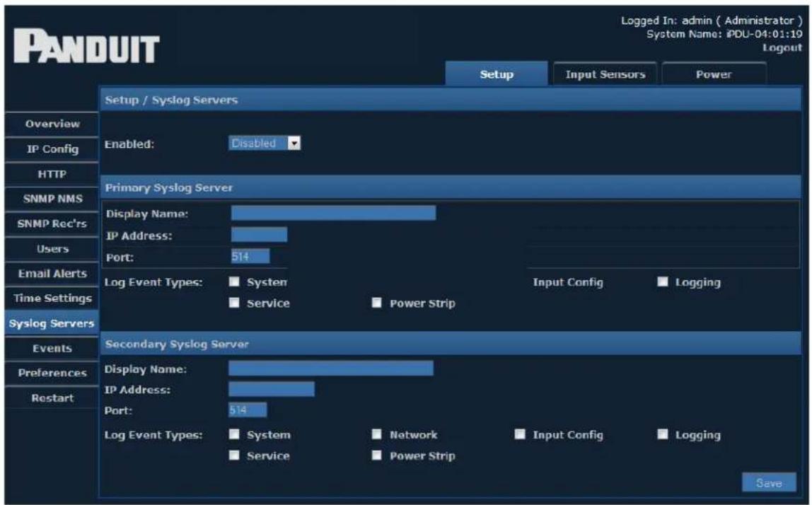The image size is (812, 505).
Task: Click the Secondary server IP Address field
Action: click(x=272, y=389)
